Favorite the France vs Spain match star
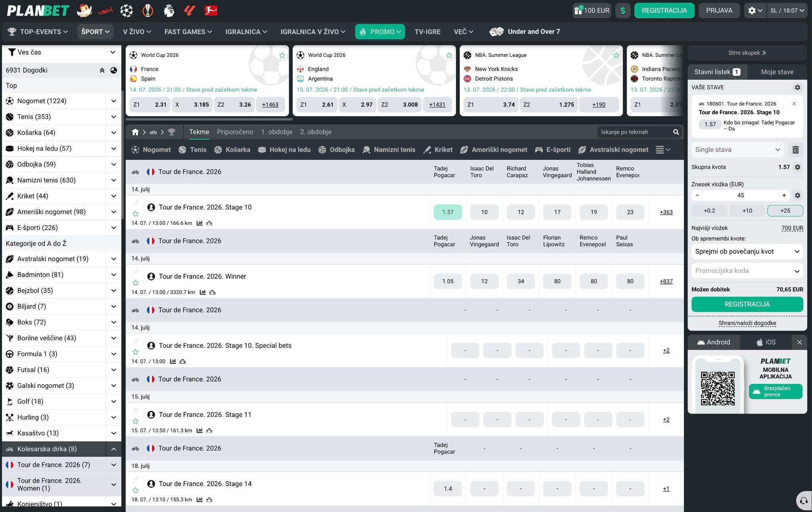 pyautogui.click(x=282, y=55)
